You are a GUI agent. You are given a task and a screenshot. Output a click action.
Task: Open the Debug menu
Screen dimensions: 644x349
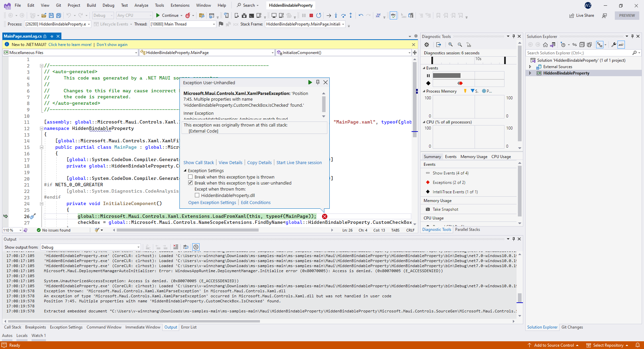(108, 5)
